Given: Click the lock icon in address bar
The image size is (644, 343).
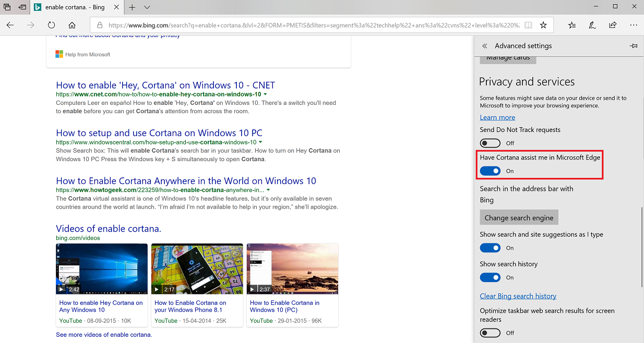Looking at the screenshot, I should pos(100,25).
